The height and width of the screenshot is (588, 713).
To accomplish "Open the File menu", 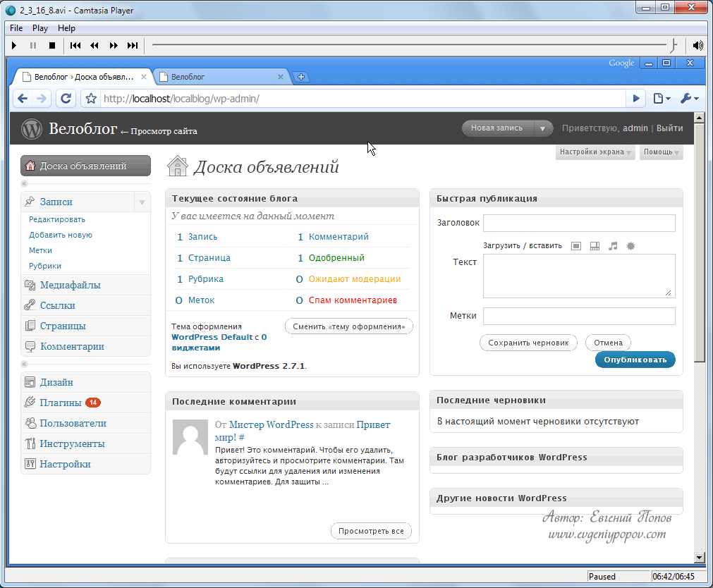I will click(16, 28).
